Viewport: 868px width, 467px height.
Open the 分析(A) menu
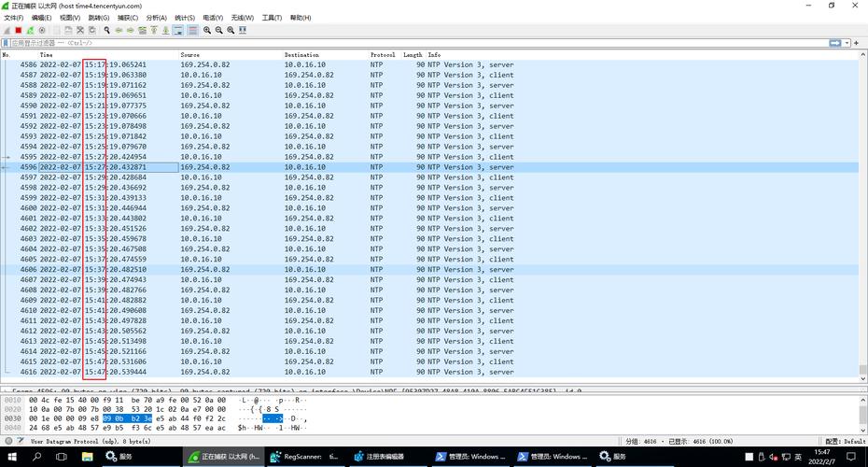click(x=156, y=18)
